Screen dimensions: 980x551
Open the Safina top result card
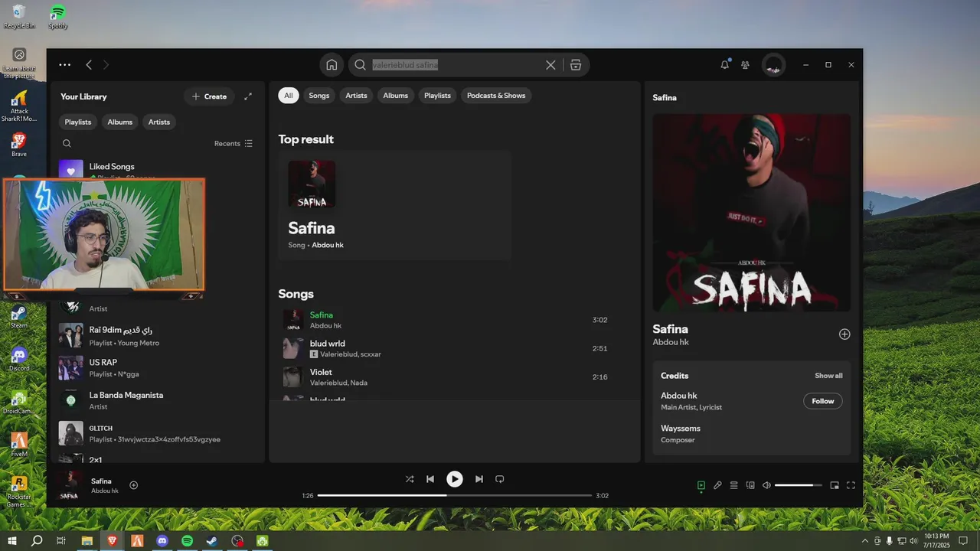click(x=394, y=205)
